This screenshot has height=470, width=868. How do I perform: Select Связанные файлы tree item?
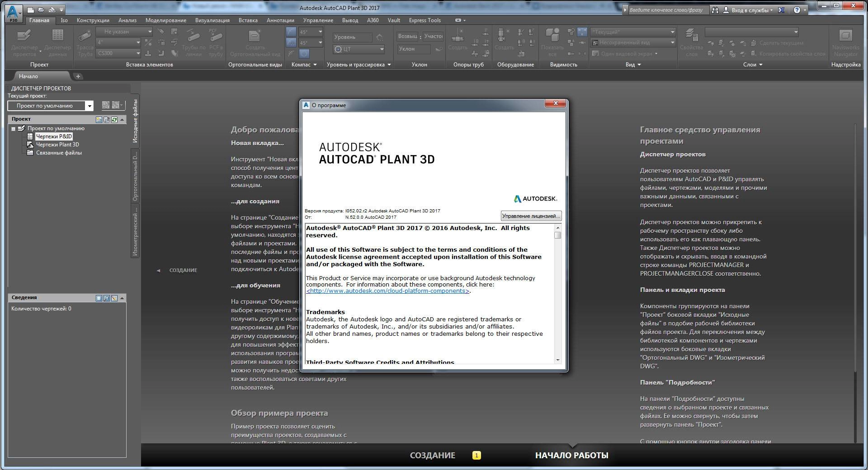(59, 153)
